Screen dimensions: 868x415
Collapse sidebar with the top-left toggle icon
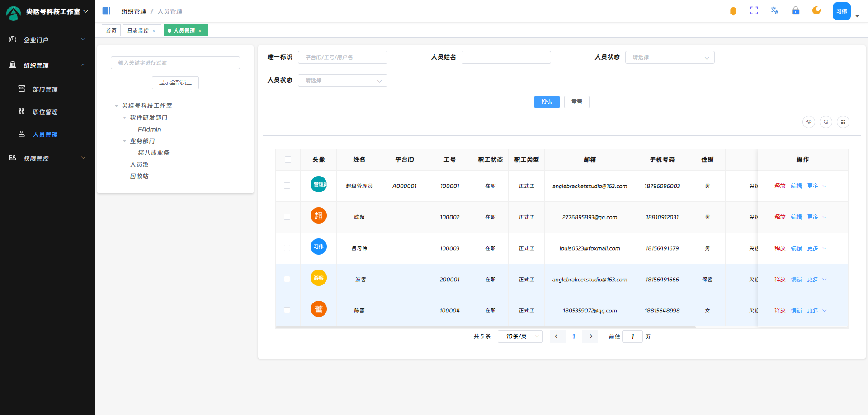point(106,11)
